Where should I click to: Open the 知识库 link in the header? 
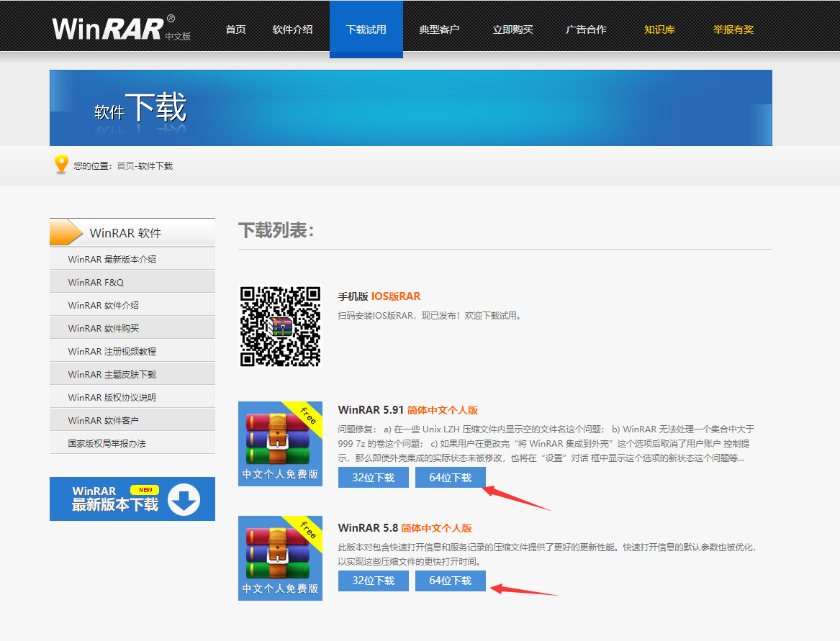point(659,29)
